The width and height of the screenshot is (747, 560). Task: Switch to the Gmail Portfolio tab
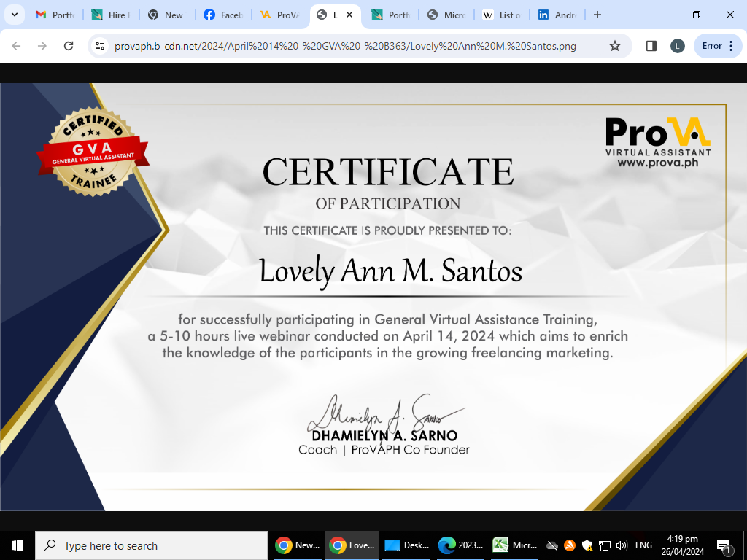55,15
